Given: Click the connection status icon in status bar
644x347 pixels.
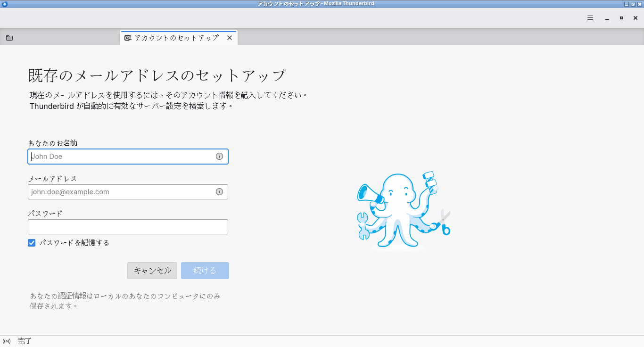Looking at the screenshot, I should (x=7, y=341).
